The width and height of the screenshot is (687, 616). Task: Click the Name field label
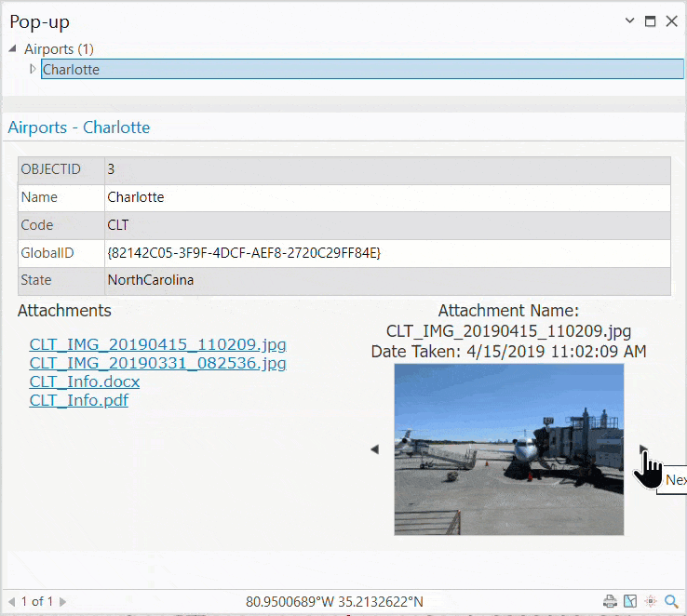39,197
